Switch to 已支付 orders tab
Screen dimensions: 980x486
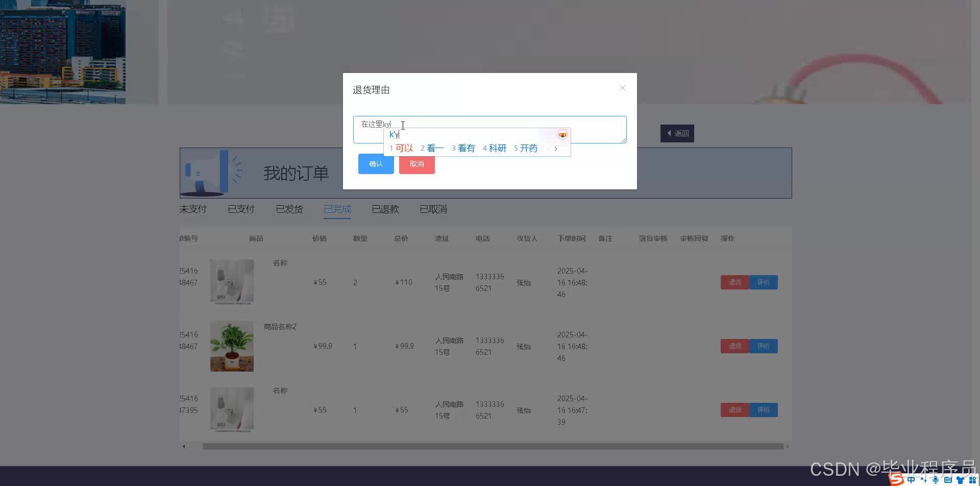pyautogui.click(x=241, y=209)
